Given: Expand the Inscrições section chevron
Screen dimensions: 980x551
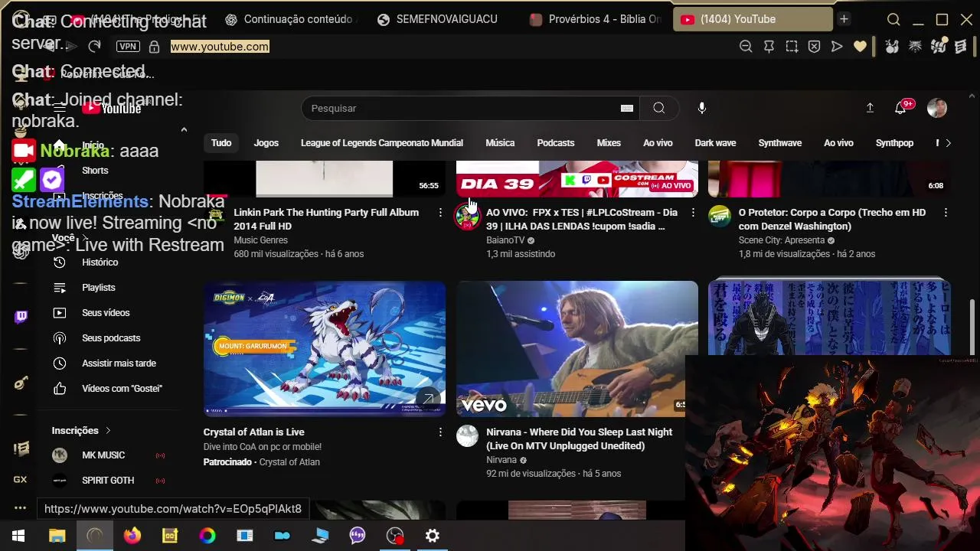Looking at the screenshot, I should [108, 431].
